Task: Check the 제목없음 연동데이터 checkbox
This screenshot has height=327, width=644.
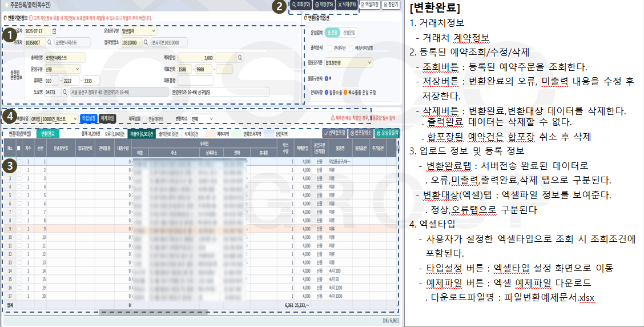Action: pos(144,119)
